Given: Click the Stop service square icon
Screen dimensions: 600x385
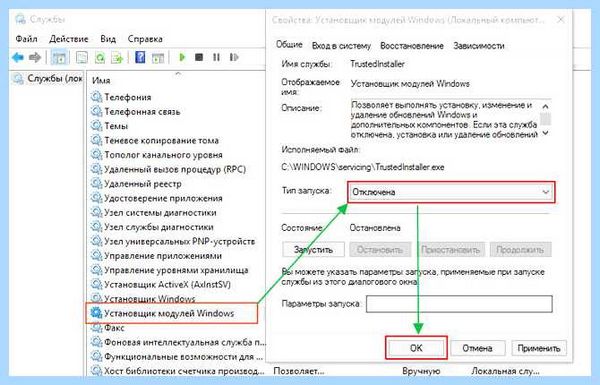Looking at the screenshot, I should (199, 57).
